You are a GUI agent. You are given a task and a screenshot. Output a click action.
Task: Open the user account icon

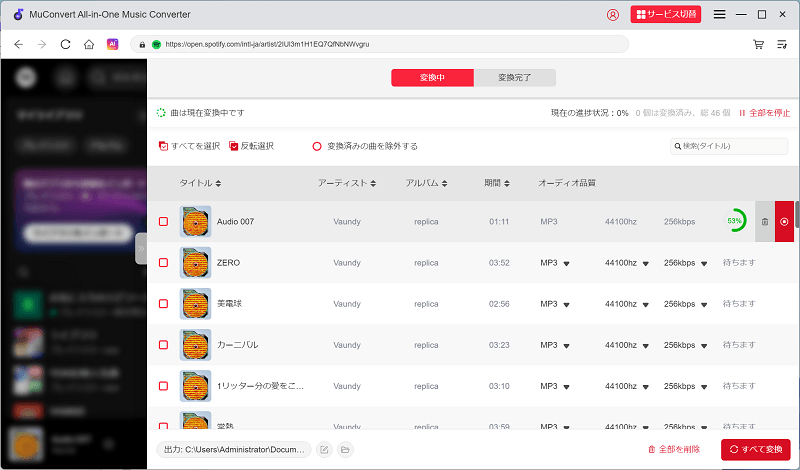[x=613, y=15]
